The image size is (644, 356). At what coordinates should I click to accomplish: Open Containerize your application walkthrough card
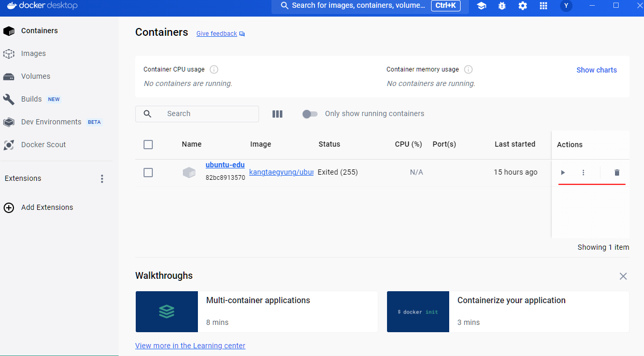click(x=508, y=312)
